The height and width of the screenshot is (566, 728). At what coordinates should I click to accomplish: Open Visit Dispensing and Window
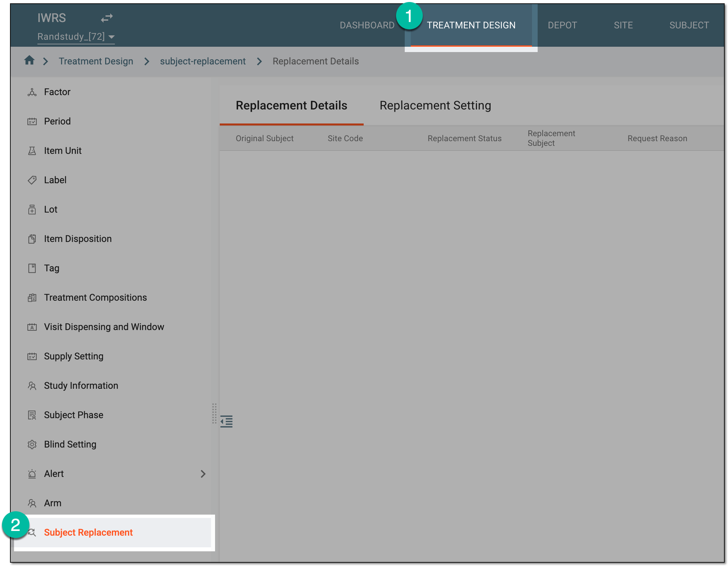point(104,327)
